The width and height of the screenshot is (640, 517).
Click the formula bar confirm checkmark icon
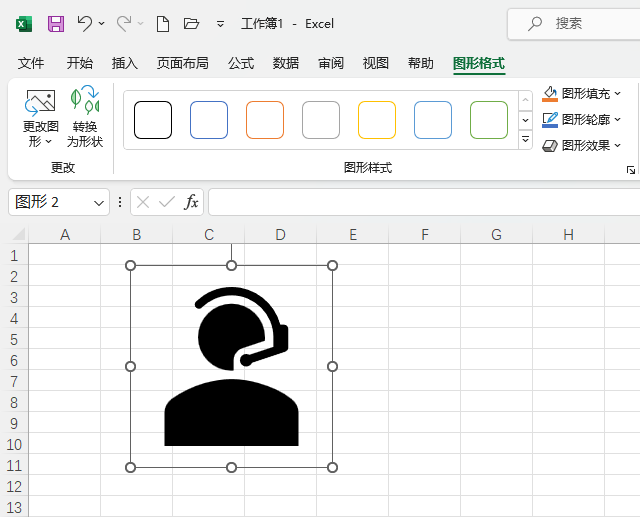(167, 202)
